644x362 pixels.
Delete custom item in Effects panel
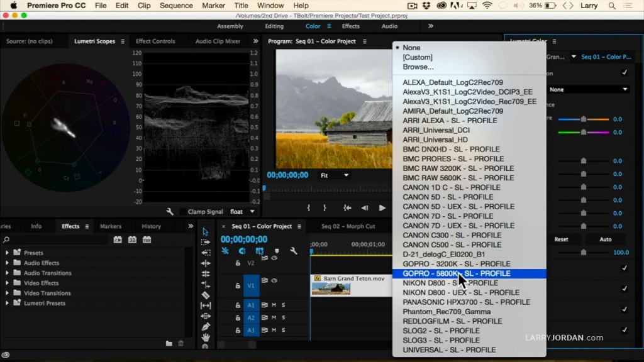180,343
